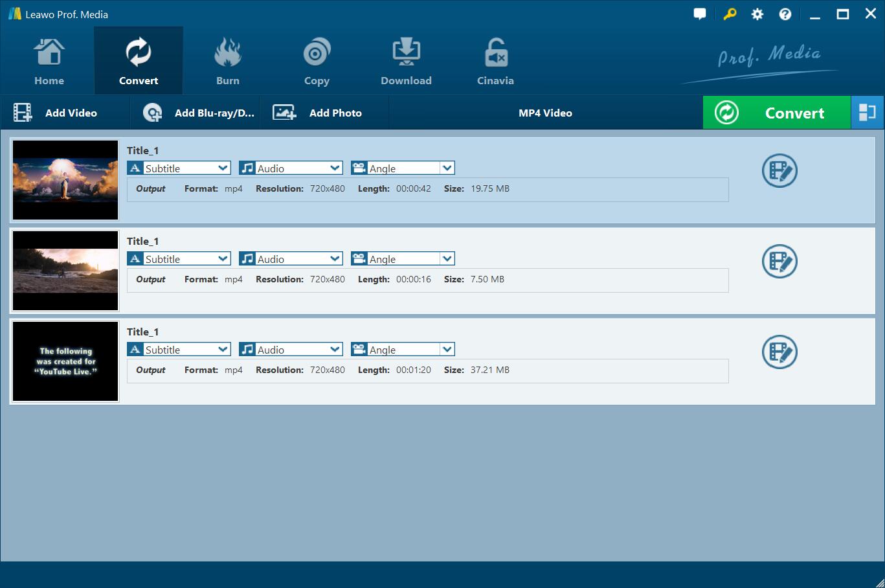Open editor for the 00:00:16 video
This screenshot has width=885, height=588.
tap(779, 262)
